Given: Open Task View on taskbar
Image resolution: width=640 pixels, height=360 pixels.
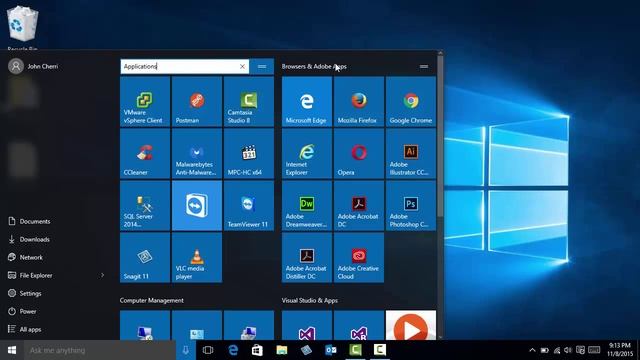Looking at the screenshot, I should pos(208,350).
